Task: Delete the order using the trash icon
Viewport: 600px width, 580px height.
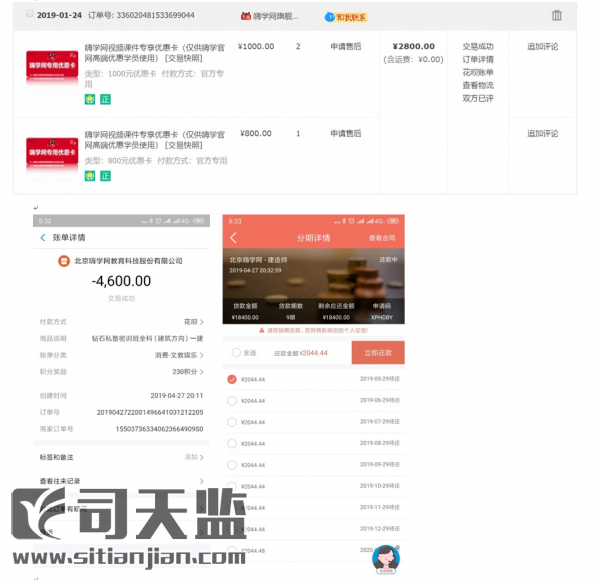Action: click(556, 16)
